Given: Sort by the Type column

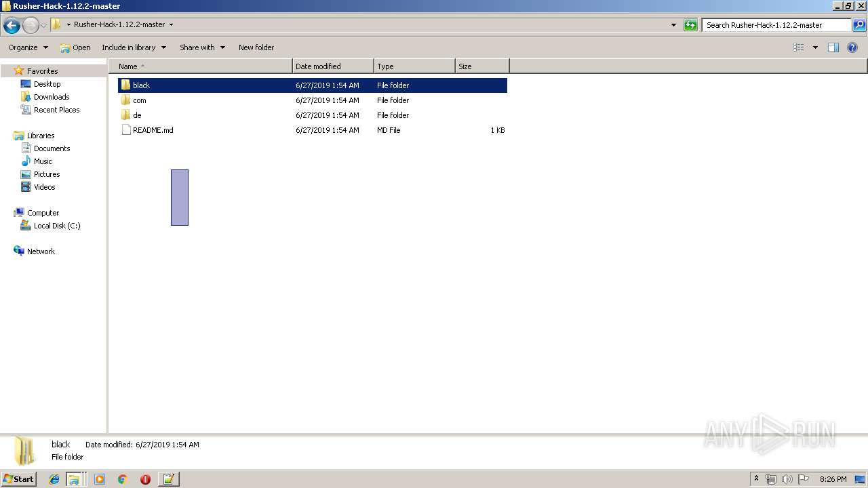Looking at the screenshot, I should (414, 66).
